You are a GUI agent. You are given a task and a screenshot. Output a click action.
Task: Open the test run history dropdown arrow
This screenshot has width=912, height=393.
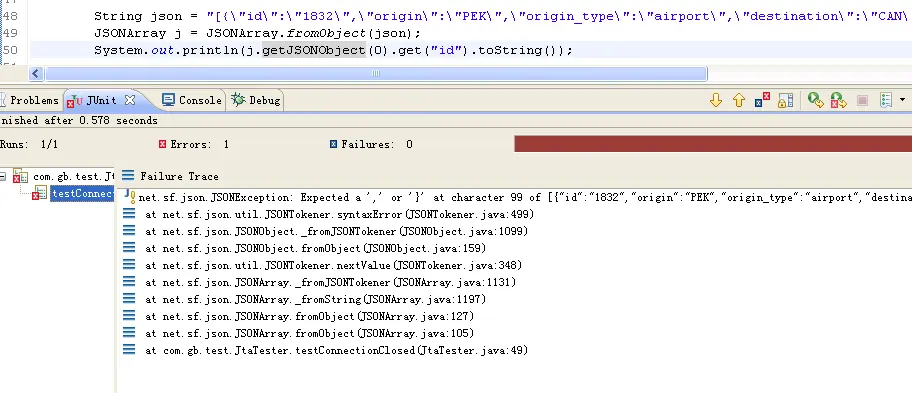(x=902, y=100)
